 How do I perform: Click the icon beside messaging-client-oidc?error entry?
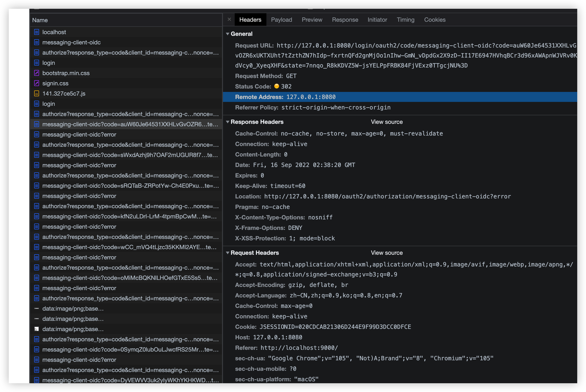pyautogui.click(x=37, y=134)
